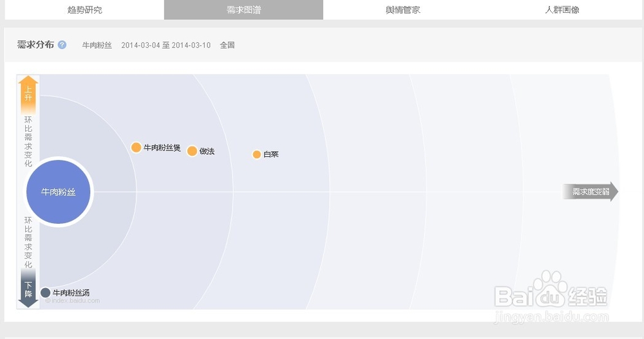Open the 牛肉粉丝汤 keyword label
This screenshot has width=644, height=339.
[x=71, y=293]
